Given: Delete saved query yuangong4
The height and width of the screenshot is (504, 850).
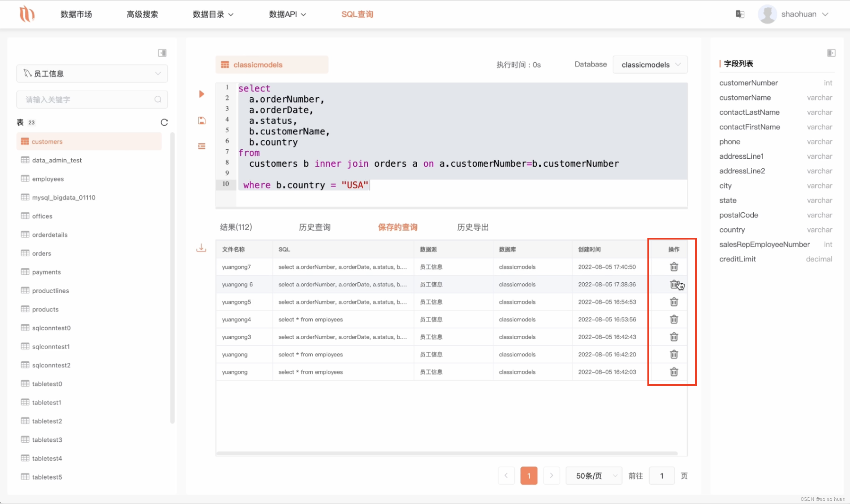Looking at the screenshot, I should click(674, 319).
